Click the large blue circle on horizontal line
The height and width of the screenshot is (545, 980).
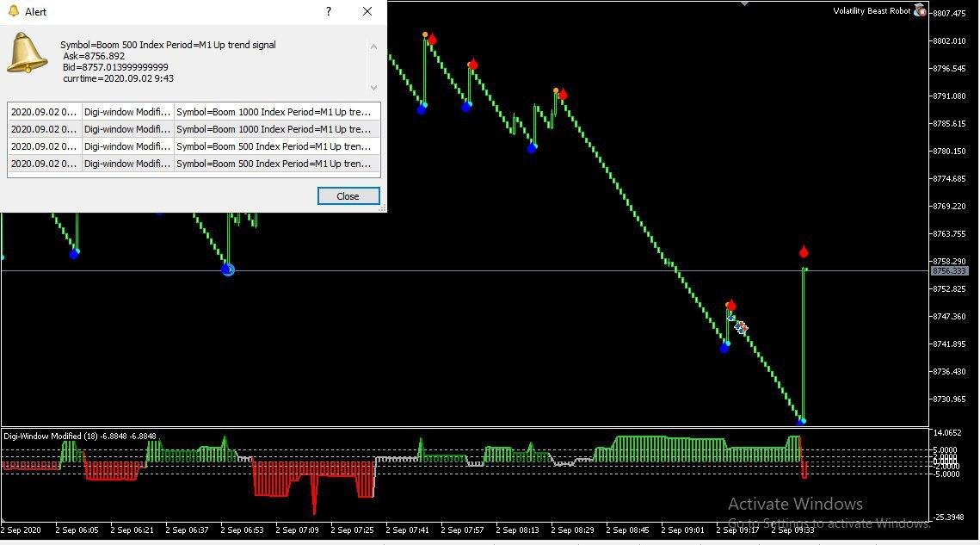click(x=227, y=269)
